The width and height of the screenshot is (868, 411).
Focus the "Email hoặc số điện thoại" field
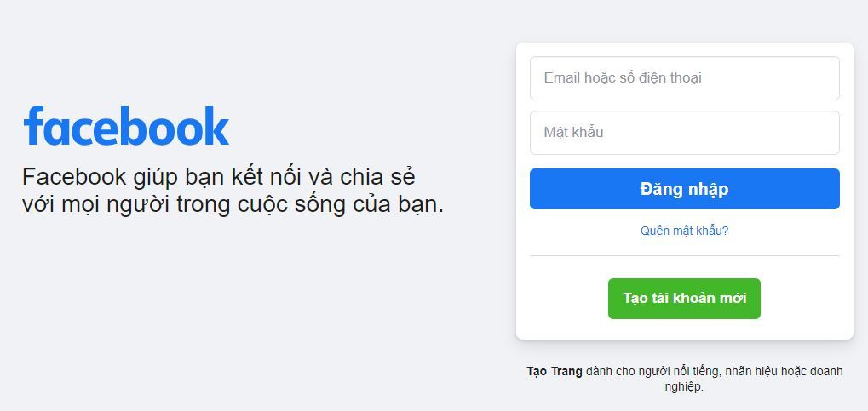tap(684, 78)
